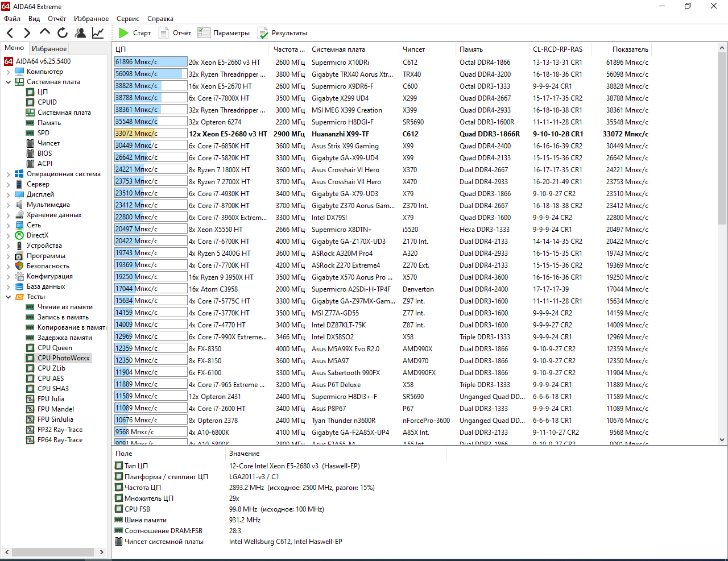The width and height of the screenshot is (728, 561).
Task: Open the line chart toolbar icon
Action: pos(98,33)
